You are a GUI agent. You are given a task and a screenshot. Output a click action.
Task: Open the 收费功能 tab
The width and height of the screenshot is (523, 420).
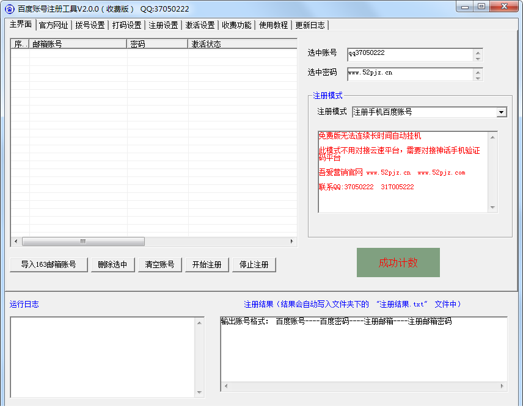pyautogui.click(x=237, y=25)
